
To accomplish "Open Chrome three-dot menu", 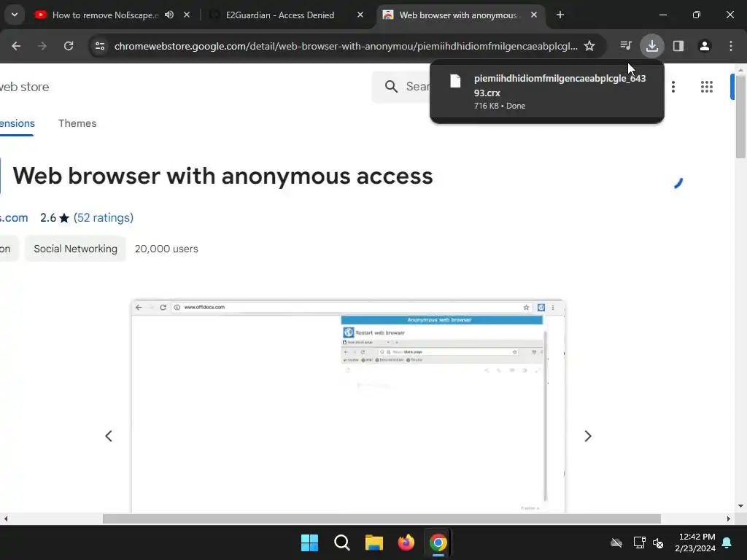I will coord(731,46).
